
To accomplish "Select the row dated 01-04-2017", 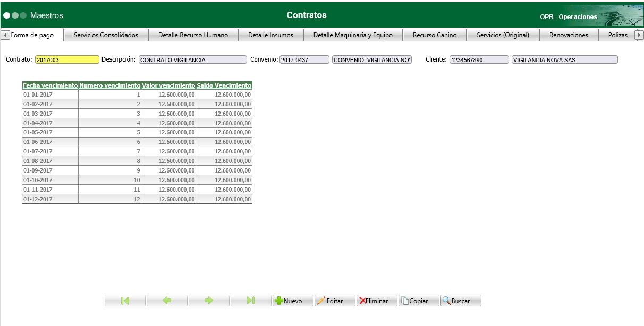I will pyautogui.click(x=137, y=123).
